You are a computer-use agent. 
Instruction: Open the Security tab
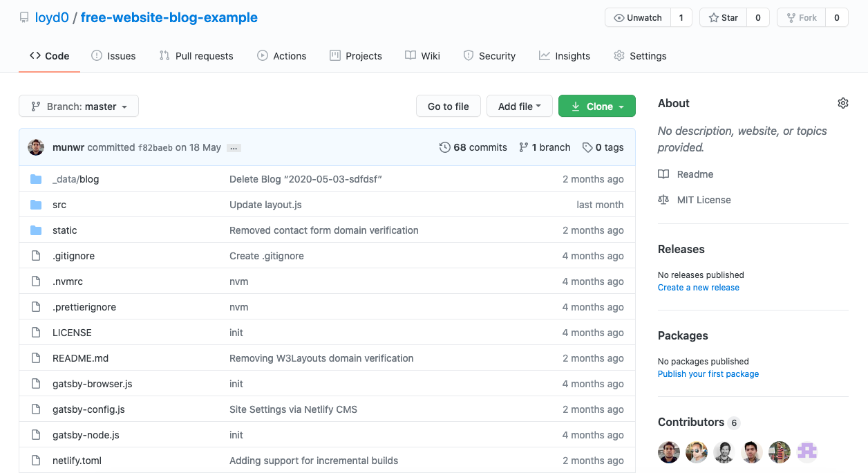(489, 56)
